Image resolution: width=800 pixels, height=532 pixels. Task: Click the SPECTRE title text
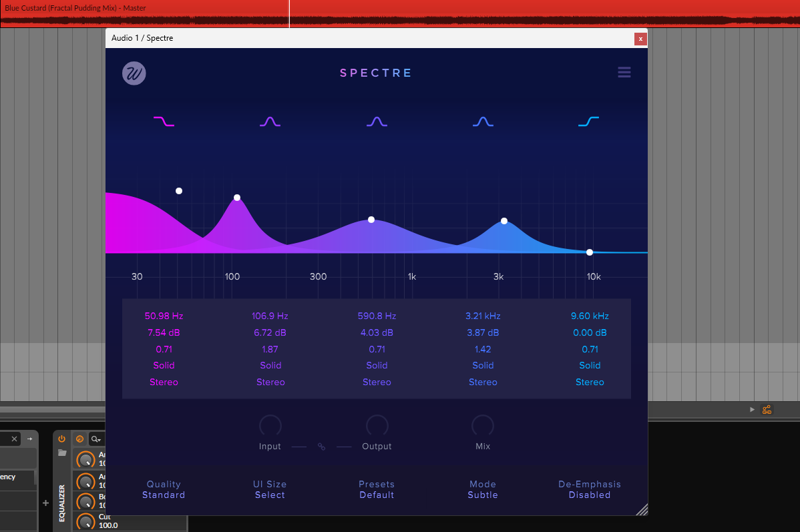[x=376, y=73]
